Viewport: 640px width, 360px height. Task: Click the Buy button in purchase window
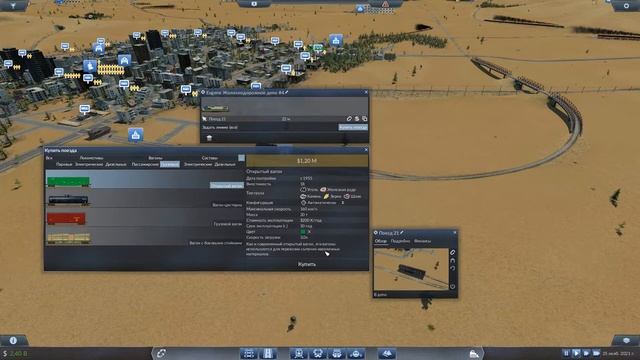click(x=307, y=264)
